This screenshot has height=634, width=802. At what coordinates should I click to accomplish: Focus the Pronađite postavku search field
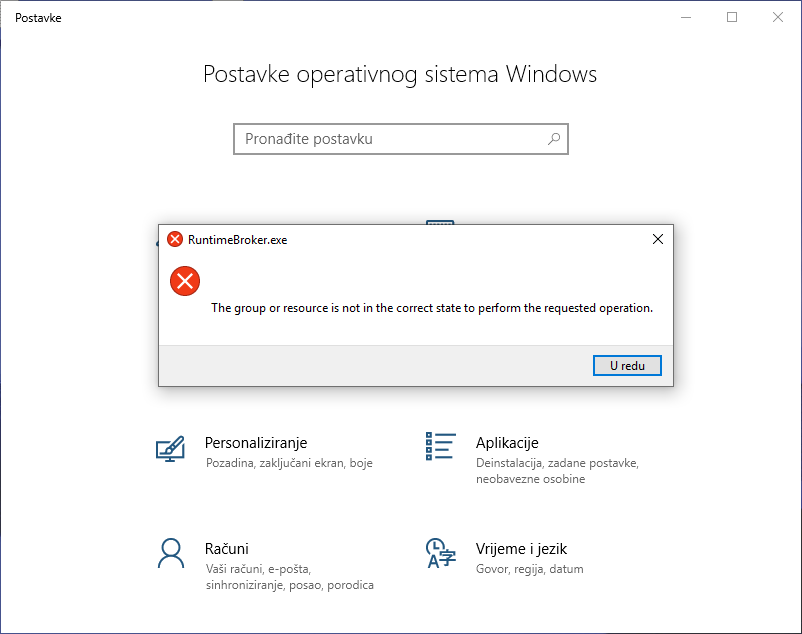tap(390, 139)
